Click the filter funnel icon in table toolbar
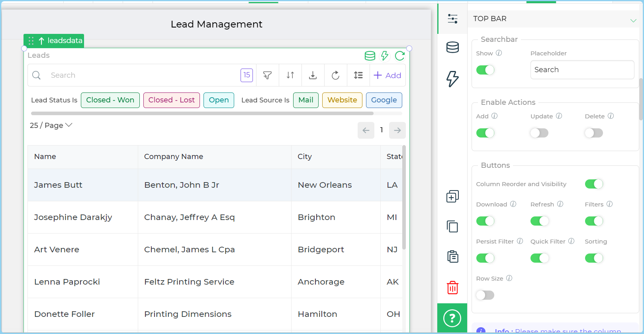 coord(268,75)
